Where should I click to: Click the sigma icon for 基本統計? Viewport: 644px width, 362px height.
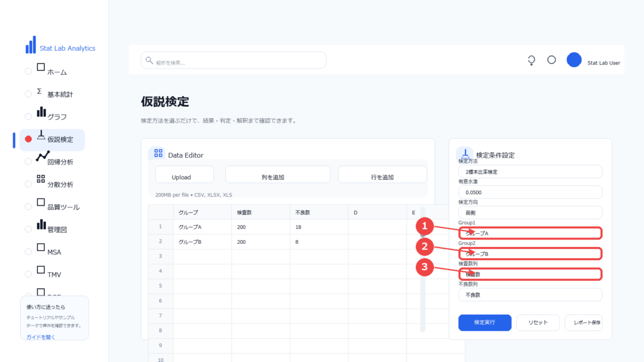(40, 91)
